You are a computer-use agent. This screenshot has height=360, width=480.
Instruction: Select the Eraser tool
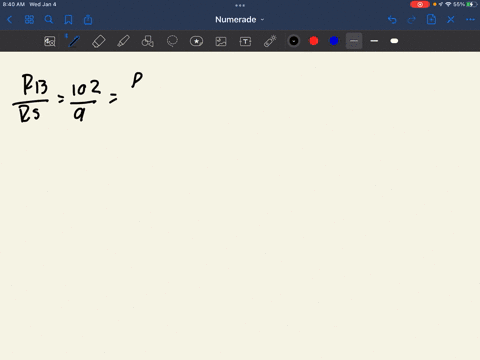[x=98, y=41]
